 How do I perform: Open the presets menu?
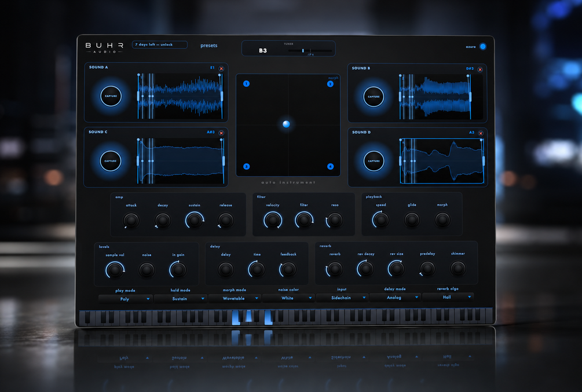(x=209, y=46)
